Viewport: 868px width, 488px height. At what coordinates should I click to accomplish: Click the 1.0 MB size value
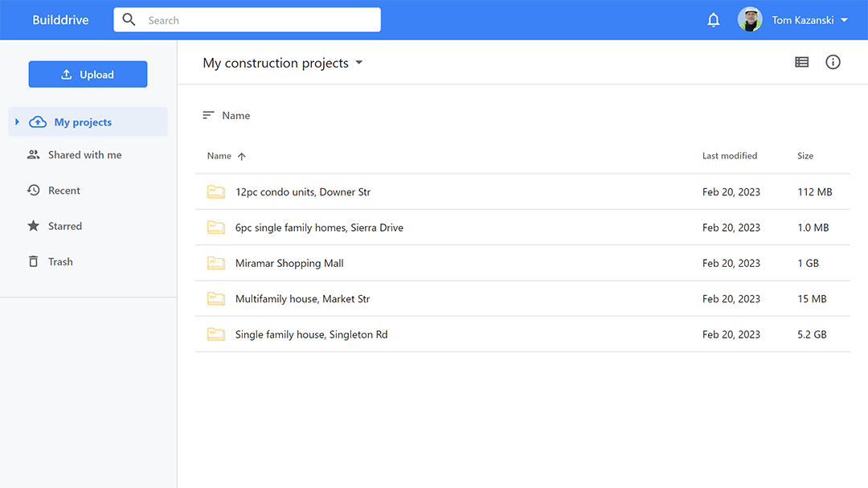coord(813,228)
